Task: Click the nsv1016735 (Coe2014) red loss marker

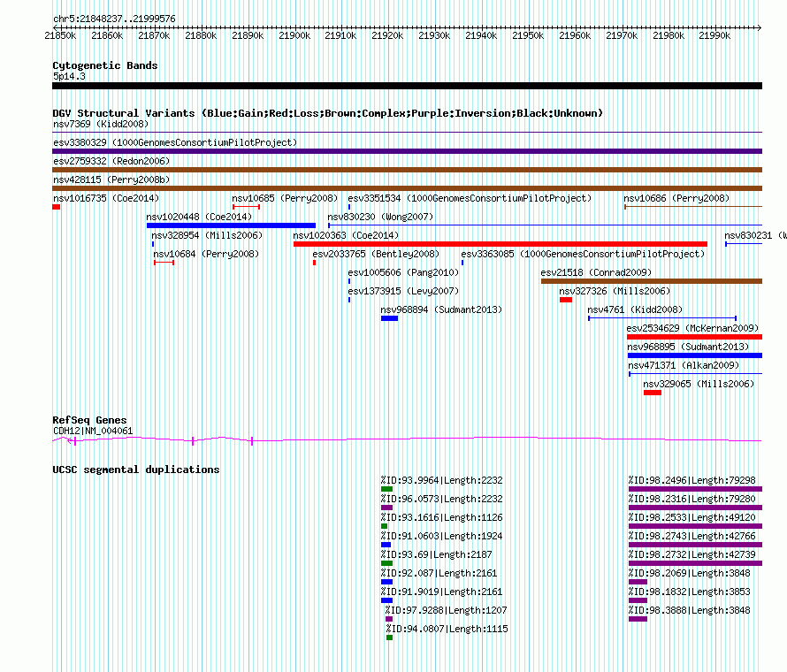Action: point(57,207)
